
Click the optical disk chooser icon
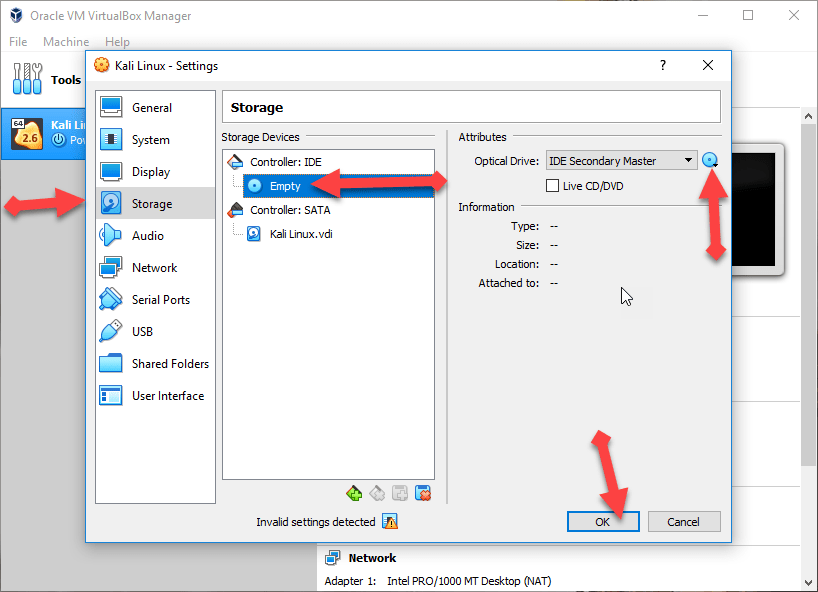[710, 160]
